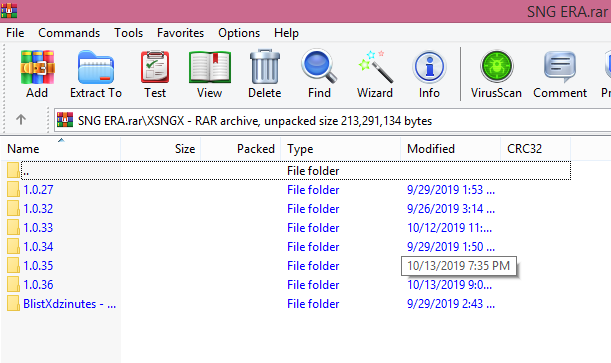This screenshot has height=363, width=611.
Task: Select the 1.0.34 folder name
Action: point(38,247)
